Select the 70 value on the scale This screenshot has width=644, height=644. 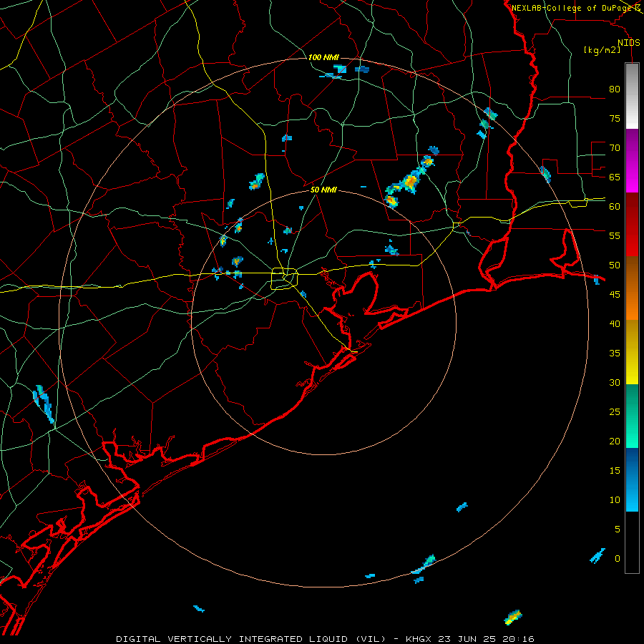615,148
